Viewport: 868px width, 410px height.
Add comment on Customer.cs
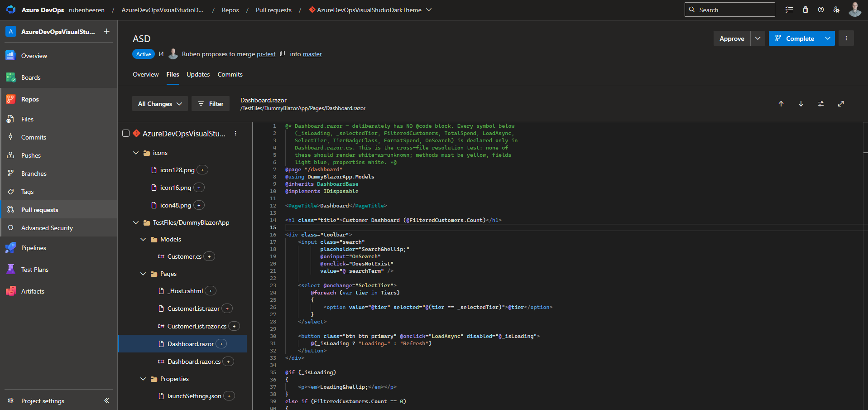click(x=209, y=256)
